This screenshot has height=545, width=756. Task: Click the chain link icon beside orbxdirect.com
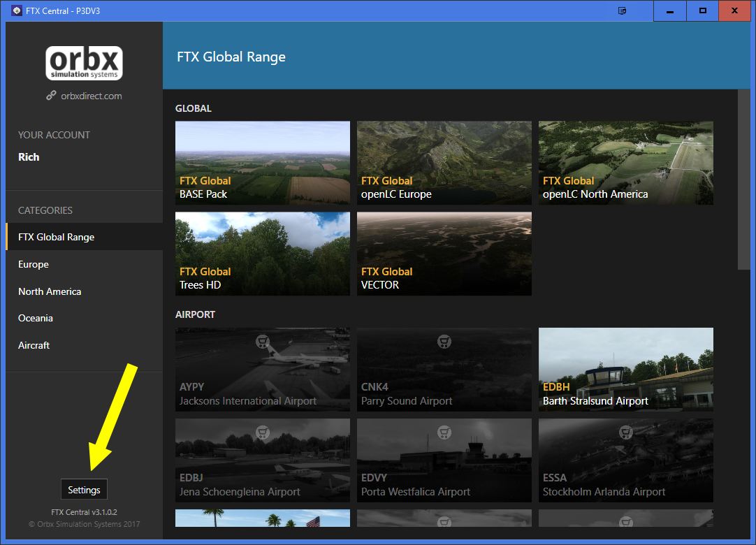pyautogui.click(x=51, y=96)
